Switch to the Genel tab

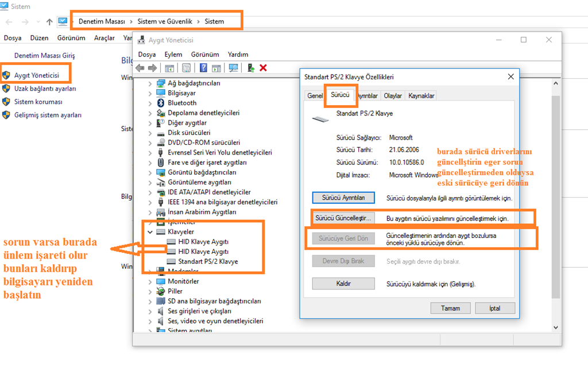(315, 96)
